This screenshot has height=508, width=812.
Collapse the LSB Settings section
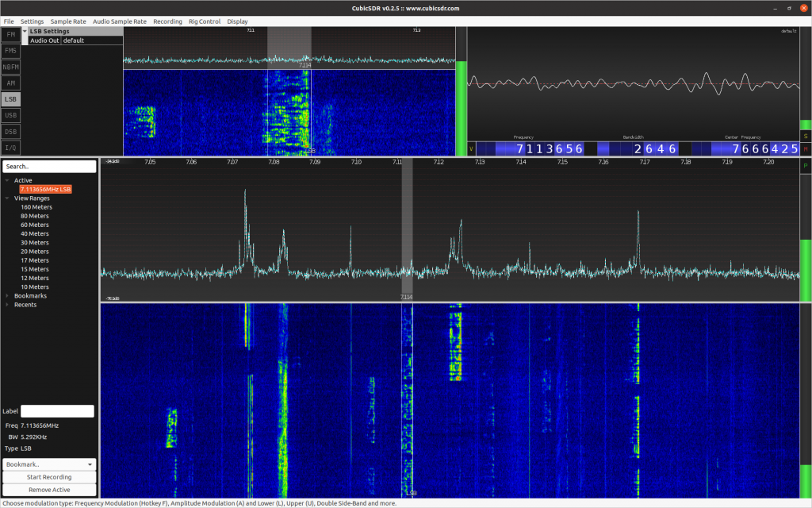[x=25, y=31]
